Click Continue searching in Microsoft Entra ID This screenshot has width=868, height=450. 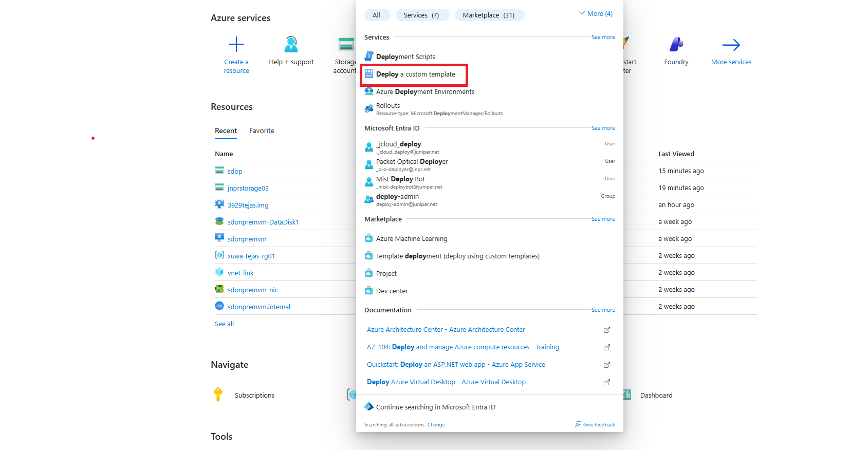click(436, 407)
